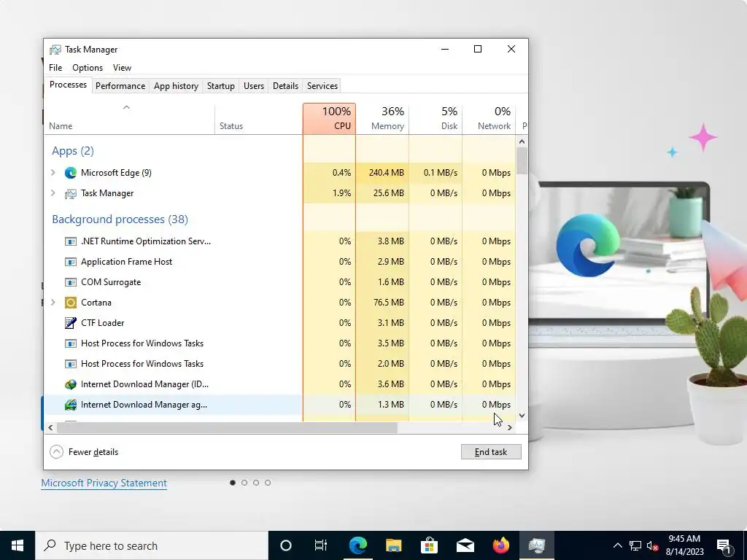747x560 pixels.
Task: Sort processes by Disk column
Action: [436, 119]
